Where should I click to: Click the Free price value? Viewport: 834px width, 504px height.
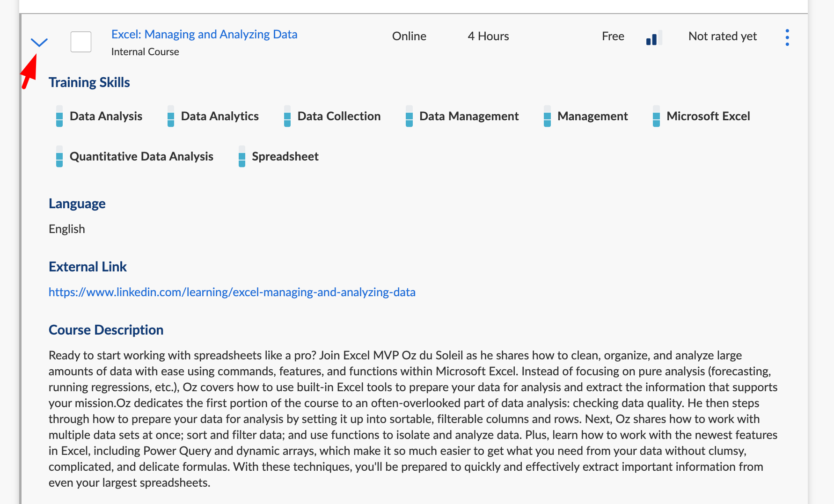tap(613, 36)
